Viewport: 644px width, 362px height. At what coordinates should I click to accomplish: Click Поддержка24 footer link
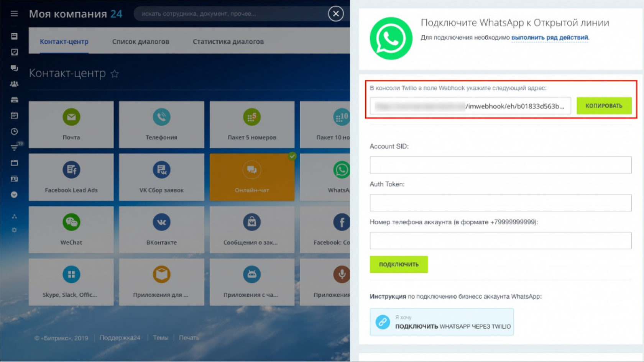pos(120,338)
